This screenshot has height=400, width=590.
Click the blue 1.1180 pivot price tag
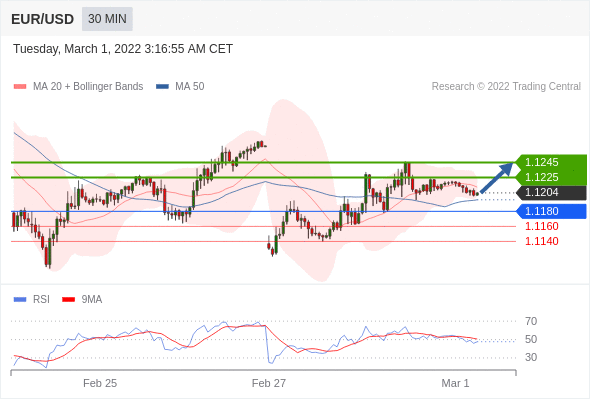551,211
